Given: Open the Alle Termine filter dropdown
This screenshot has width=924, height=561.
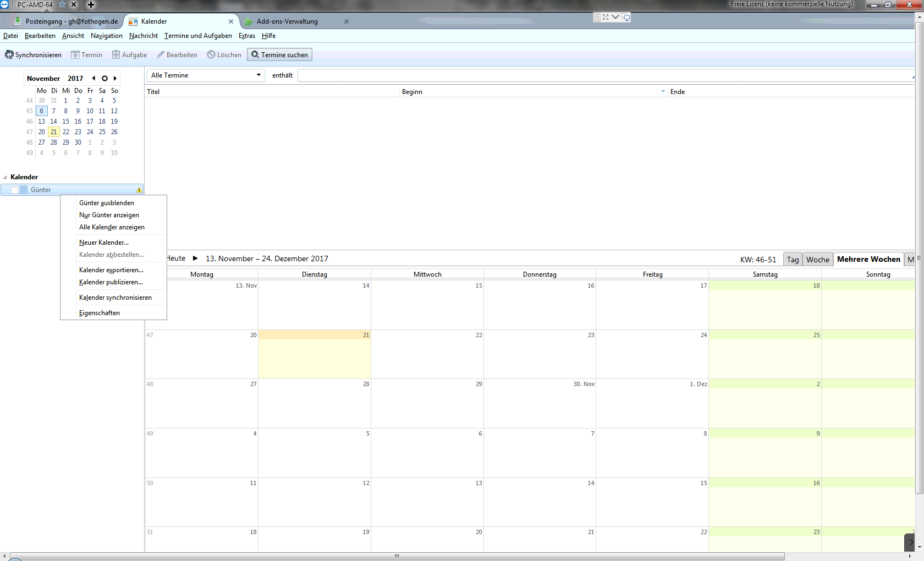Looking at the screenshot, I should pyautogui.click(x=206, y=75).
